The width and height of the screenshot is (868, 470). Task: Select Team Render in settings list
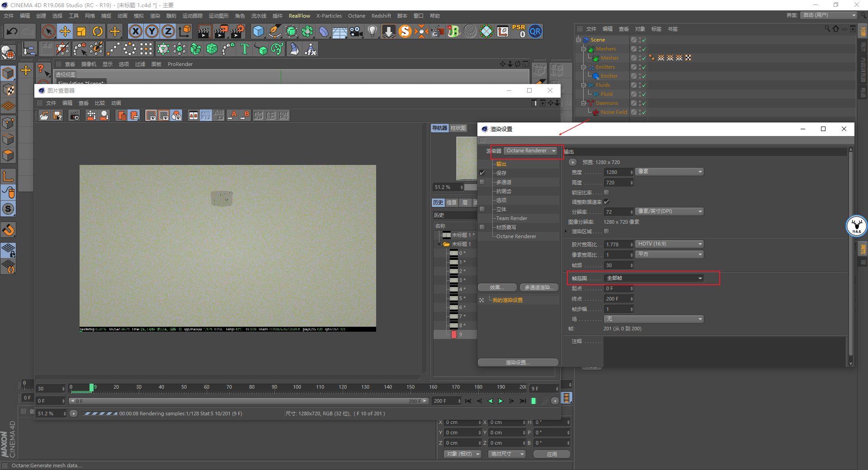click(x=512, y=218)
